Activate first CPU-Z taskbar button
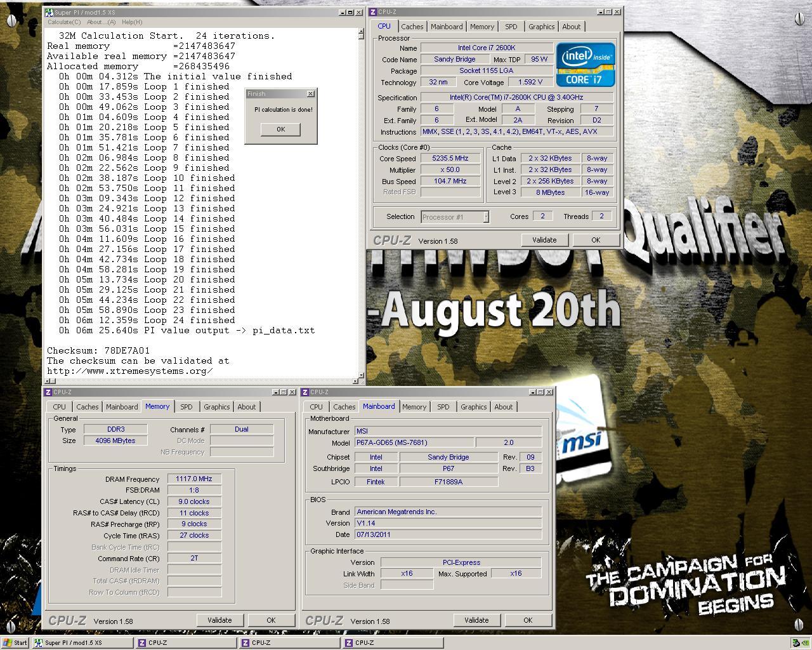 tap(185, 642)
